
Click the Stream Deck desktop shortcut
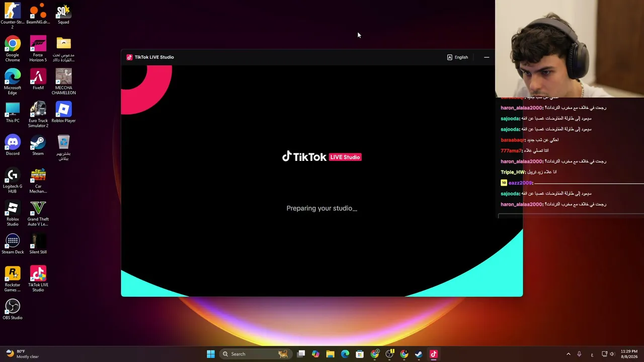tap(13, 243)
